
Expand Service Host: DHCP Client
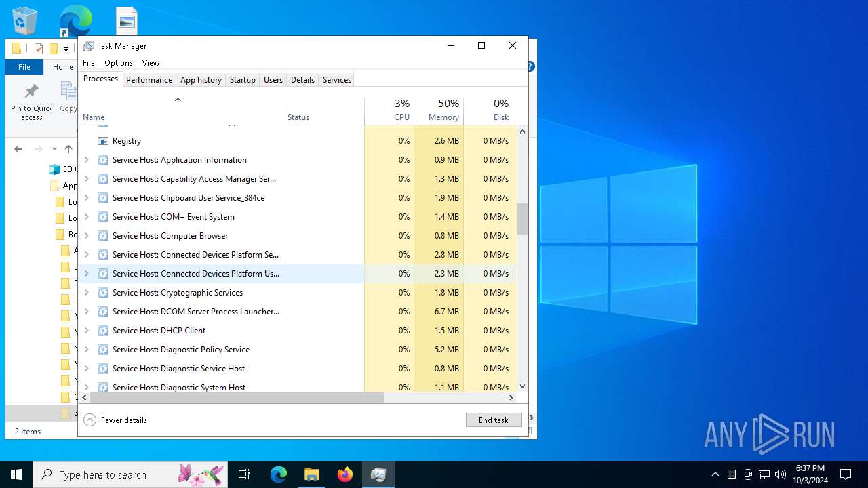[x=86, y=331]
